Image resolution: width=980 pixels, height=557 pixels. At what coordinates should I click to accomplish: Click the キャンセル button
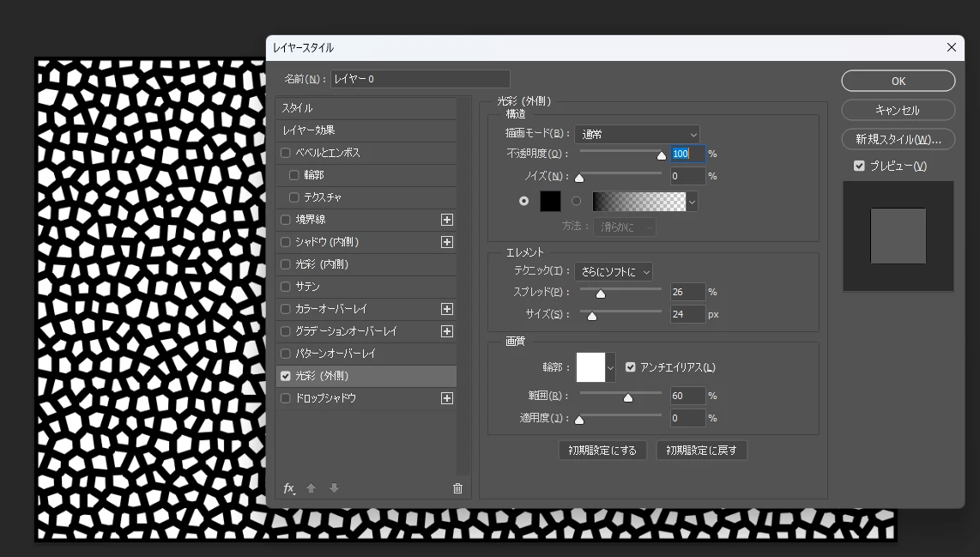[x=898, y=110]
